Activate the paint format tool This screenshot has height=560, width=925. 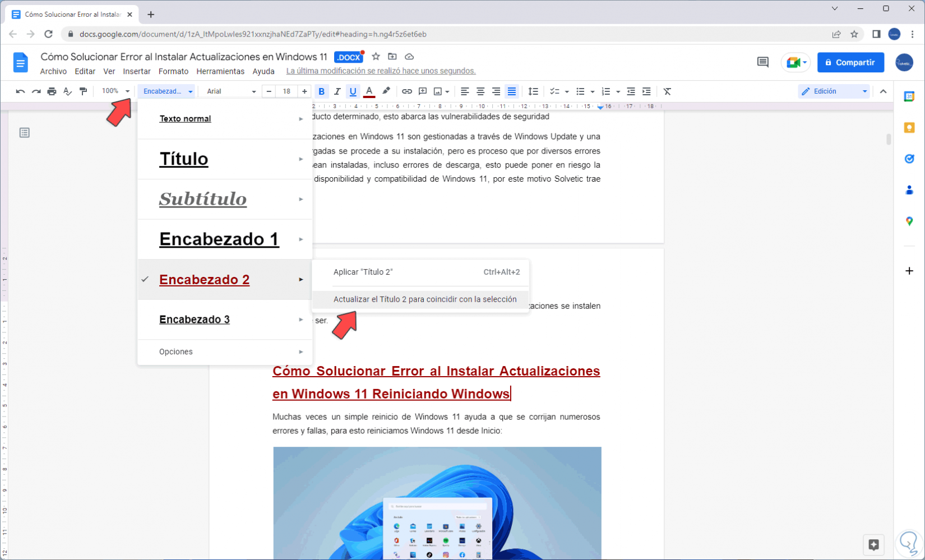[x=83, y=91]
